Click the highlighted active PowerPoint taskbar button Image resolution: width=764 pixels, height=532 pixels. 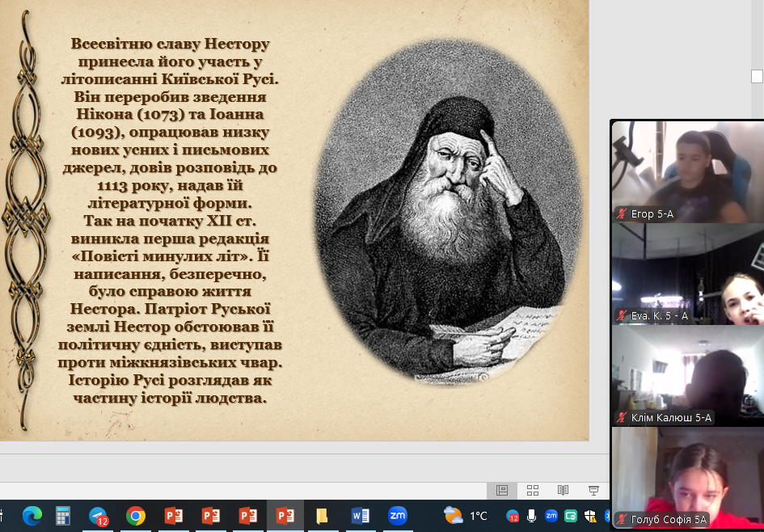click(x=285, y=516)
